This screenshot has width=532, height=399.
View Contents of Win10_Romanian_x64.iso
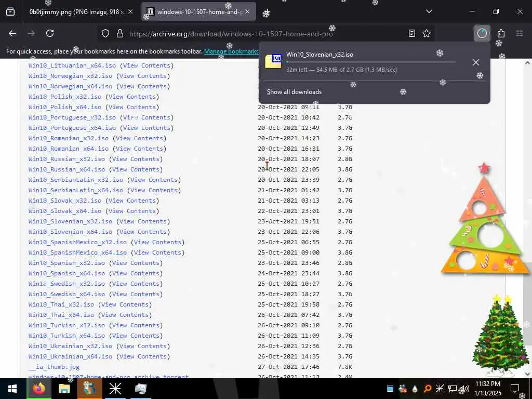(139, 149)
